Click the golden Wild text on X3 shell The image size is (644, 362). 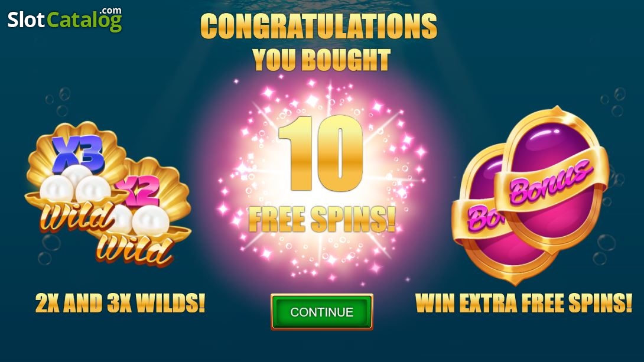77,217
